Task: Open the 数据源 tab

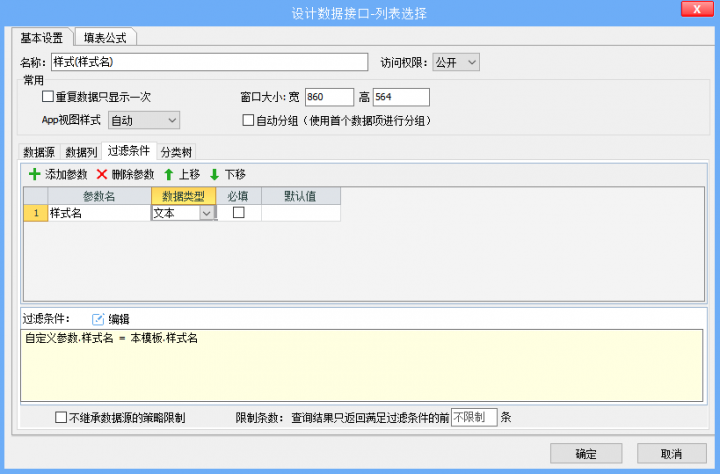Action: [x=39, y=152]
